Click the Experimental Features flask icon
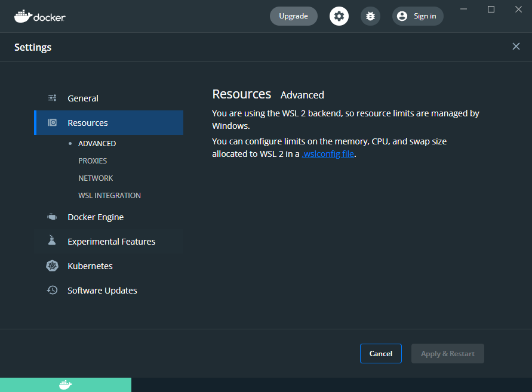 tap(52, 241)
